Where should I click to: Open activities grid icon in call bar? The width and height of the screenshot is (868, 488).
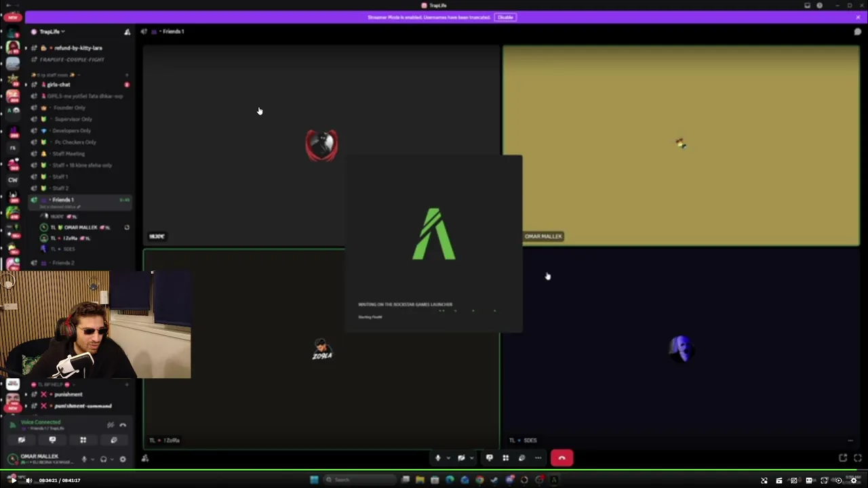pos(506,458)
